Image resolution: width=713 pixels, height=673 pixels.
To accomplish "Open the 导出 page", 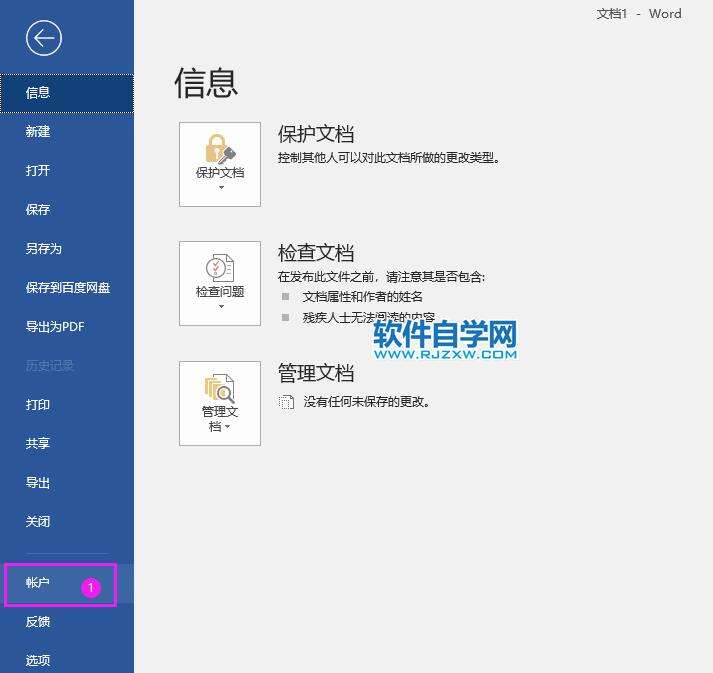I will pos(66,482).
